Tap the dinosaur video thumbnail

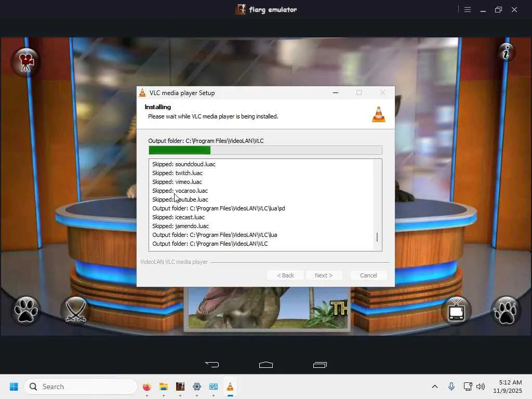click(x=267, y=309)
